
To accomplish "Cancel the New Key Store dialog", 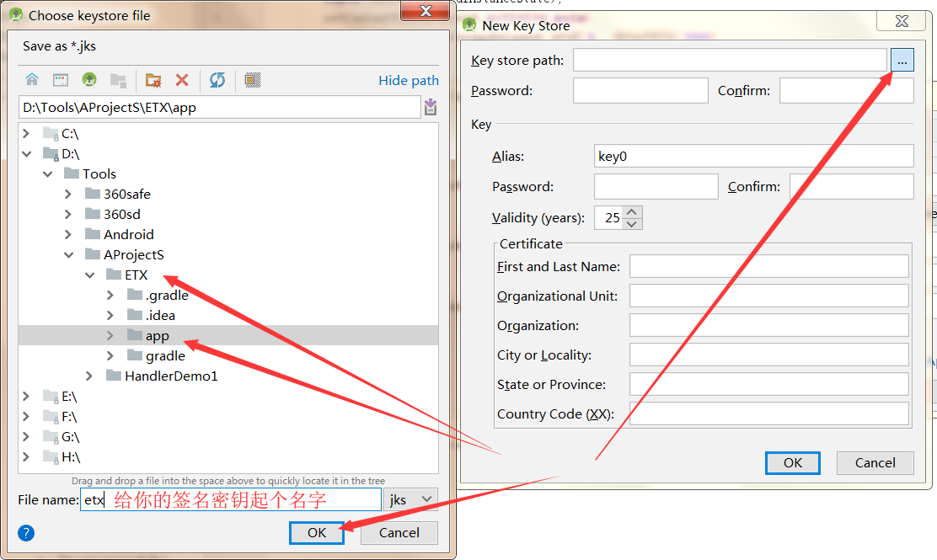I will pyautogui.click(x=875, y=462).
